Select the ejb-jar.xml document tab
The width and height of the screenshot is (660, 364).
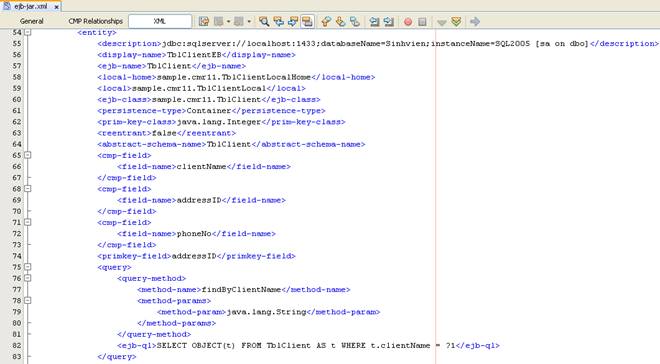click(31, 6)
